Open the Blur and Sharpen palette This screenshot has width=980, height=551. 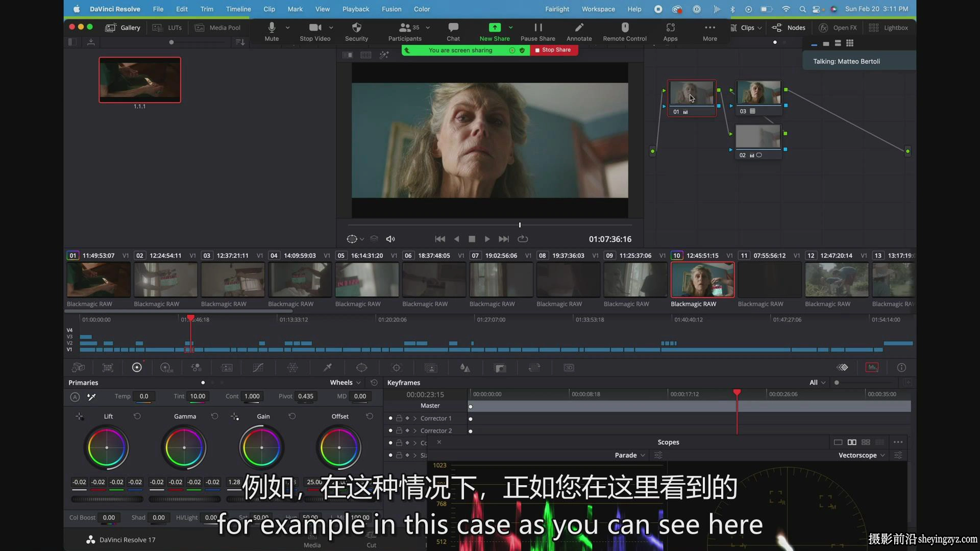[x=465, y=367]
